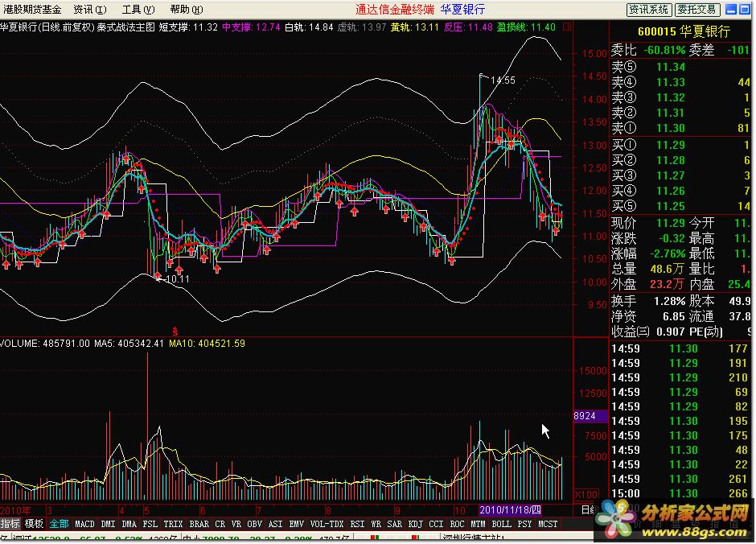Click 收益(三) value 0.907
Screen dimensions: 756x544
(671, 332)
